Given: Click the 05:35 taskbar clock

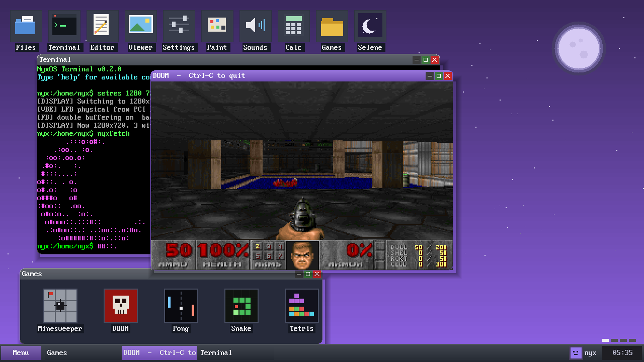Looking at the screenshot, I should (x=622, y=353).
